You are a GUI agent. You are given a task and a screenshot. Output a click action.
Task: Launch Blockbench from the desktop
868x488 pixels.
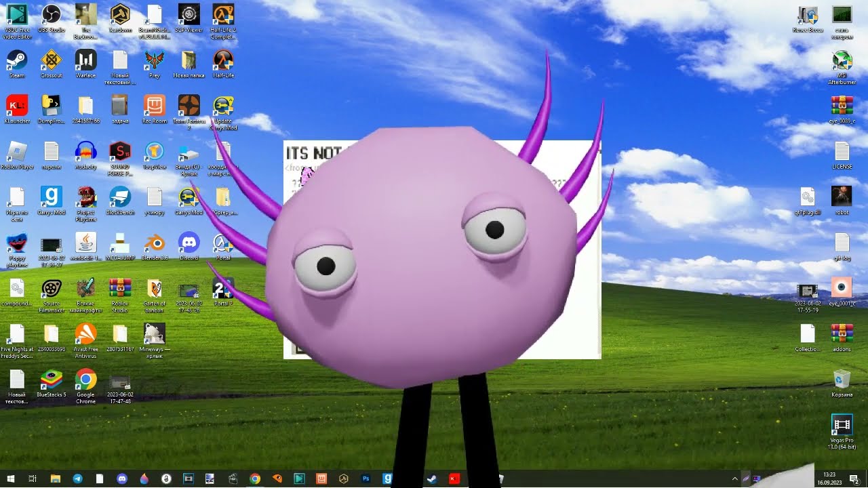point(120,201)
